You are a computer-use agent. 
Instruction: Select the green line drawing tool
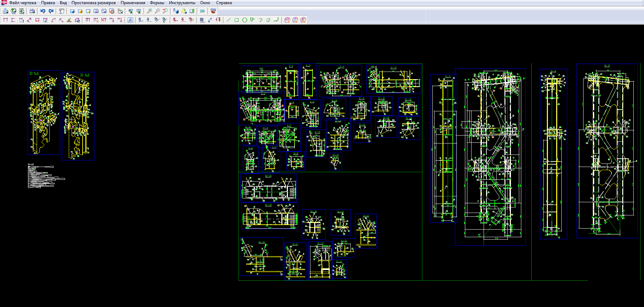coord(228,20)
